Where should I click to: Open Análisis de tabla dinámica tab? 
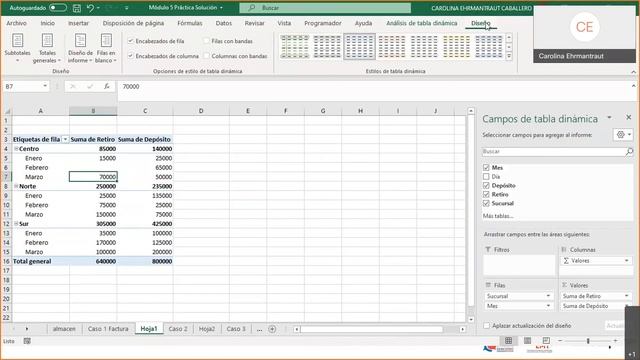422,23
